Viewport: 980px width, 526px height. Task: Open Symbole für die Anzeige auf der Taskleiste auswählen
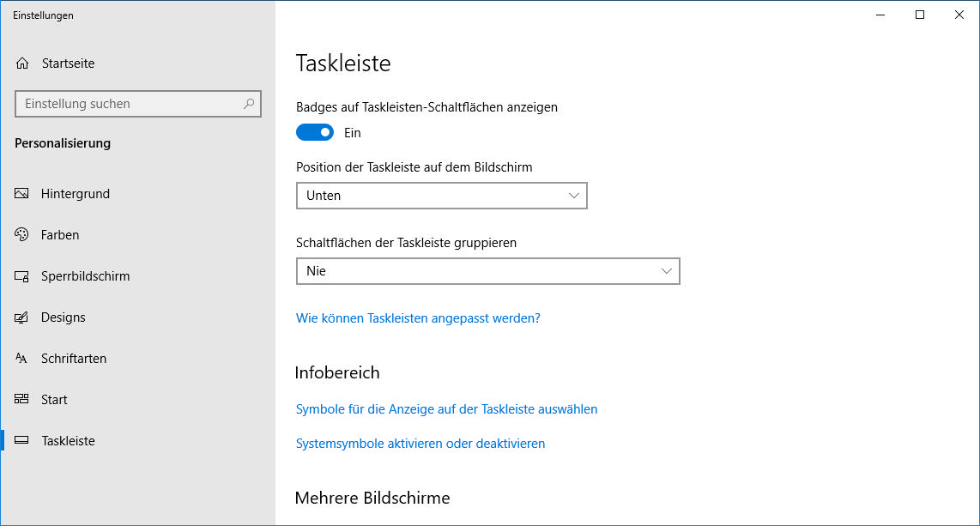[446, 409]
